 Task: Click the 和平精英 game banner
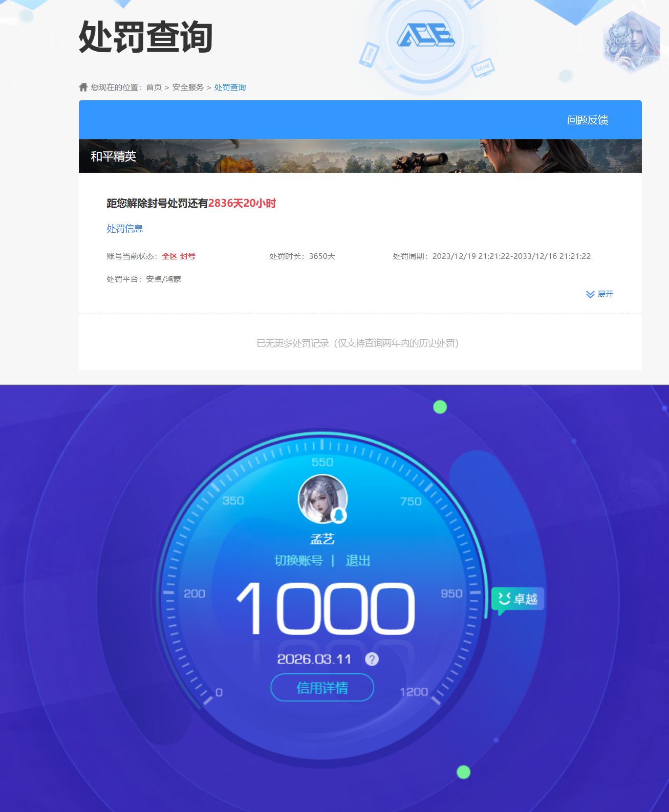pos(360,156)
